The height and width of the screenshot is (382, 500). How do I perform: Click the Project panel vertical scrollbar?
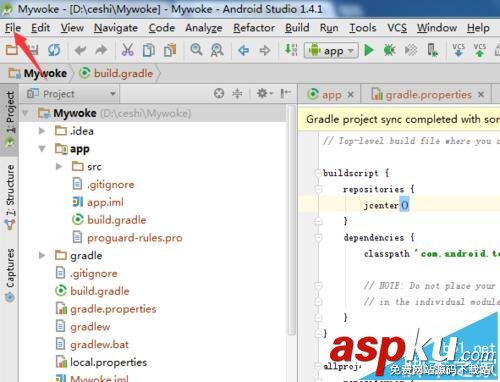click(292, 220)
